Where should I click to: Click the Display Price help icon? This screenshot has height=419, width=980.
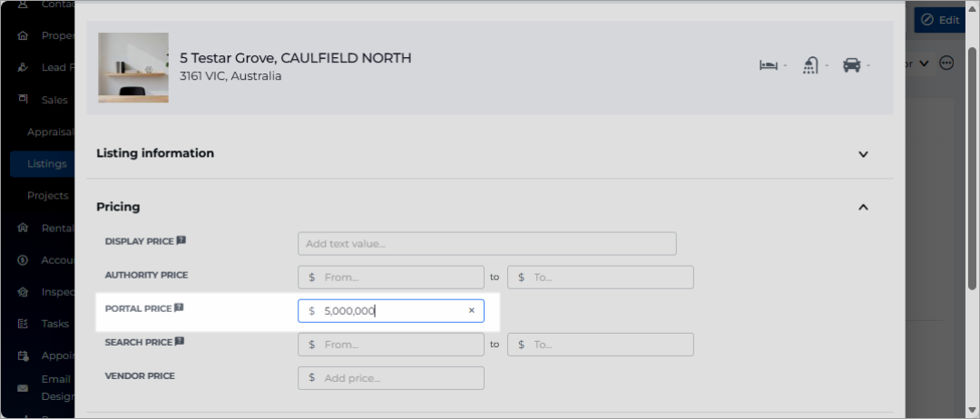click(x=181, y=240)
